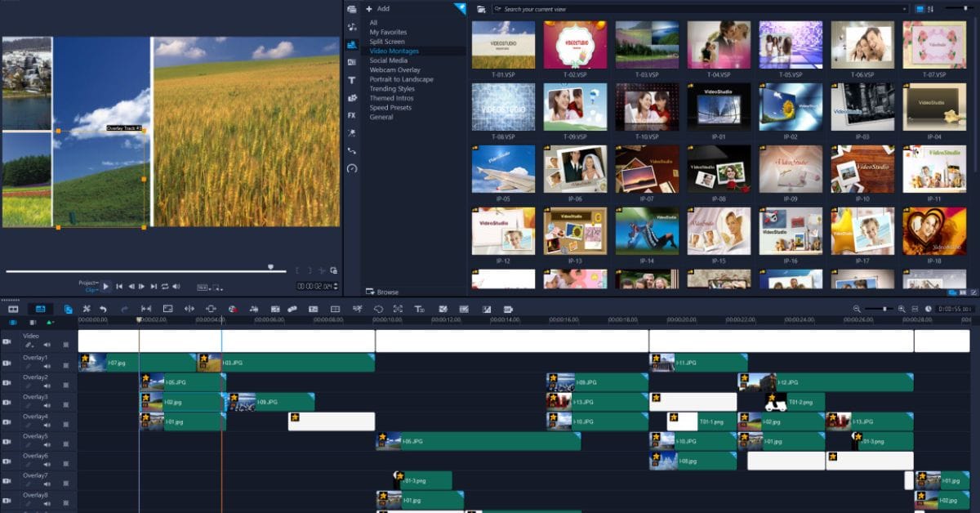The image size is (980, 513).
Task: Switch to Storyboard view icon
Action: coord(14,309)
